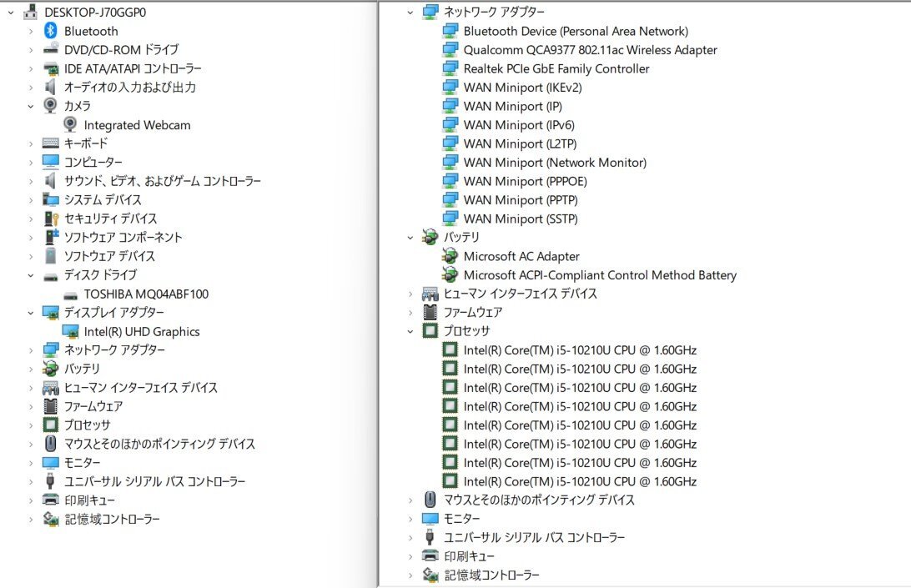
Task: Select 記憶域コントローラー icon in the right pane
Action: coord(430,575)
